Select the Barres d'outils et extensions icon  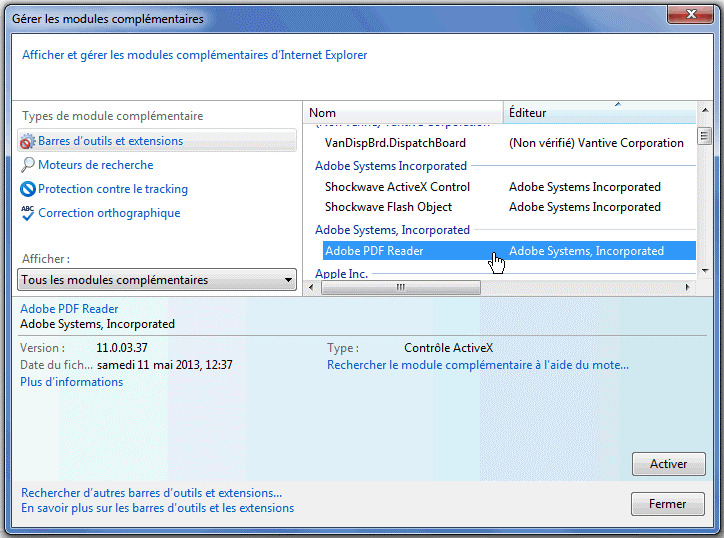pos(28,142)
